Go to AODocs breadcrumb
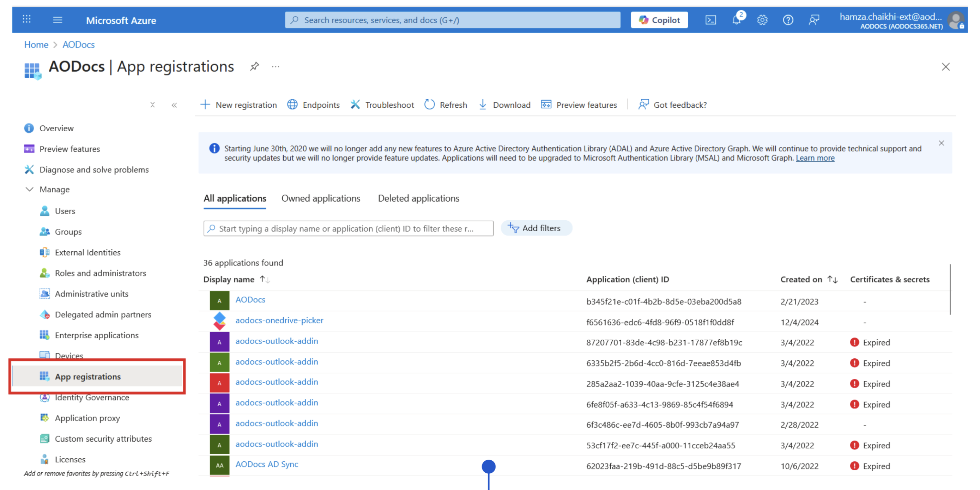Image resolution: width=980 pixels, height=490 pixels. (x=78, y=44)
